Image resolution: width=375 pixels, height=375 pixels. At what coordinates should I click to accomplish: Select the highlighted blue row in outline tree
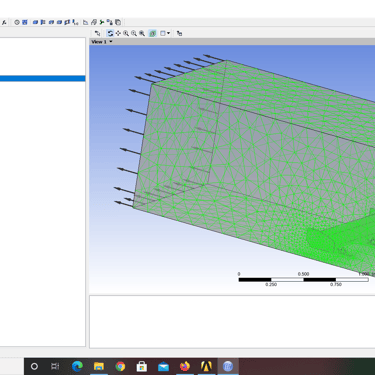pos(43,79)
